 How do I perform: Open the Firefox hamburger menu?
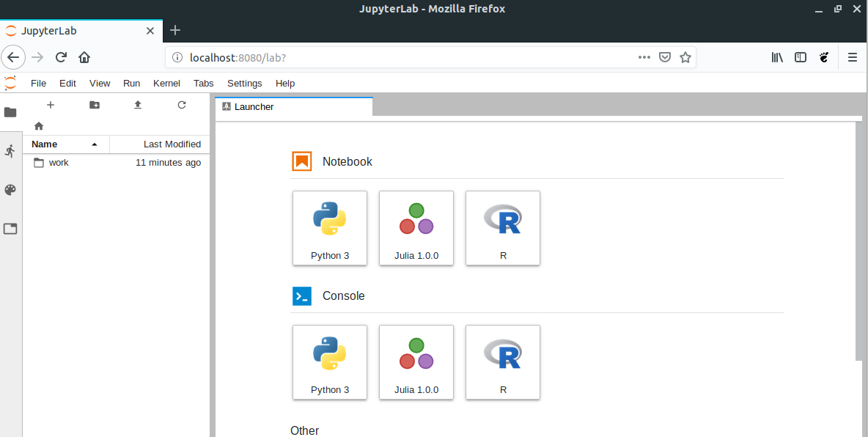(x=853, y=57)
